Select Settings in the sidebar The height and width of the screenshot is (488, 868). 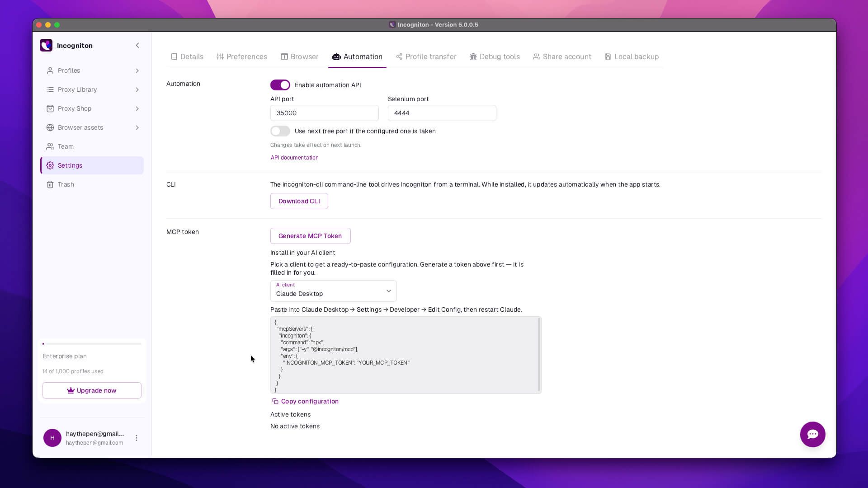pyautogui.click(x=92, y=165)
